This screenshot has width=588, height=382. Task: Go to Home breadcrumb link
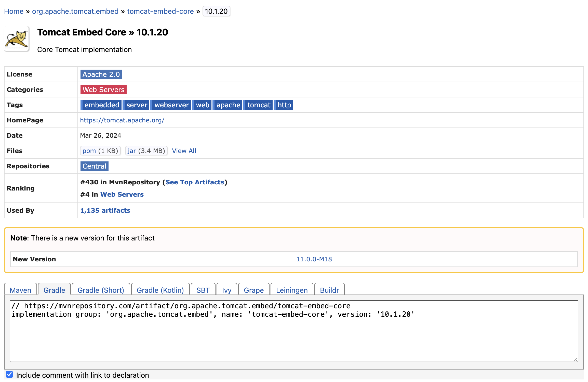click(14, 11)
